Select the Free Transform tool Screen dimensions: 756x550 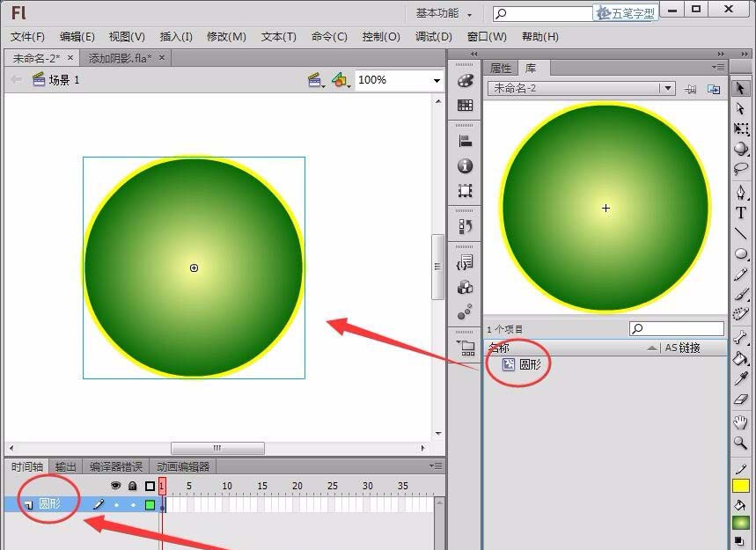tap(740, 128)
